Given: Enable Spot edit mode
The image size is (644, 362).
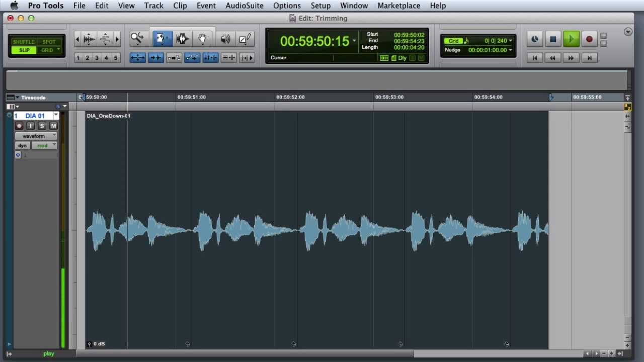Looking at the screenshot, I should pos(49,42).
